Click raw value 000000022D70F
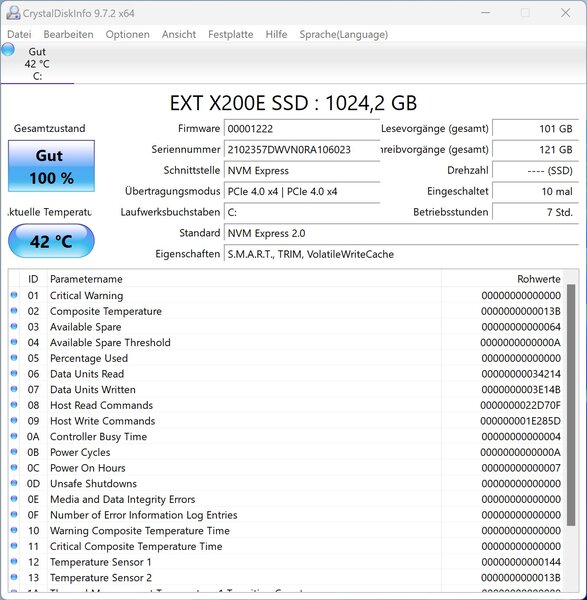The width and height of the screenshot is (587, 600). (x=520, y=405)
